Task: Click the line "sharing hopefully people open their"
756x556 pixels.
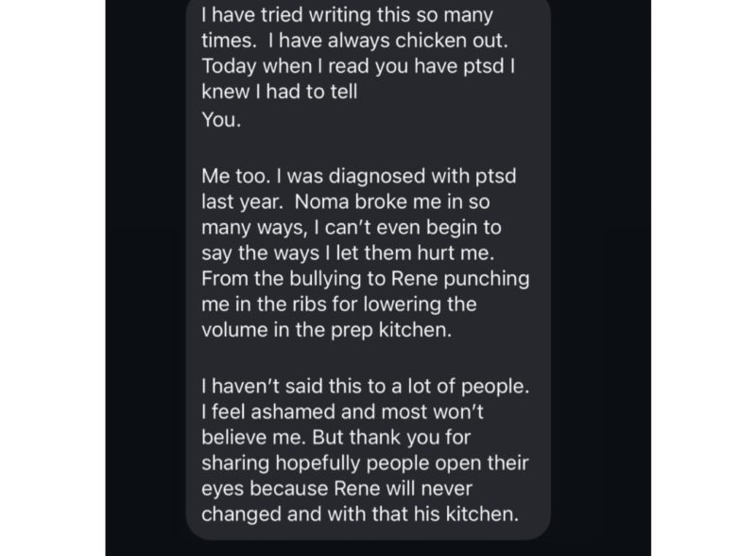Action: point(366,464)
